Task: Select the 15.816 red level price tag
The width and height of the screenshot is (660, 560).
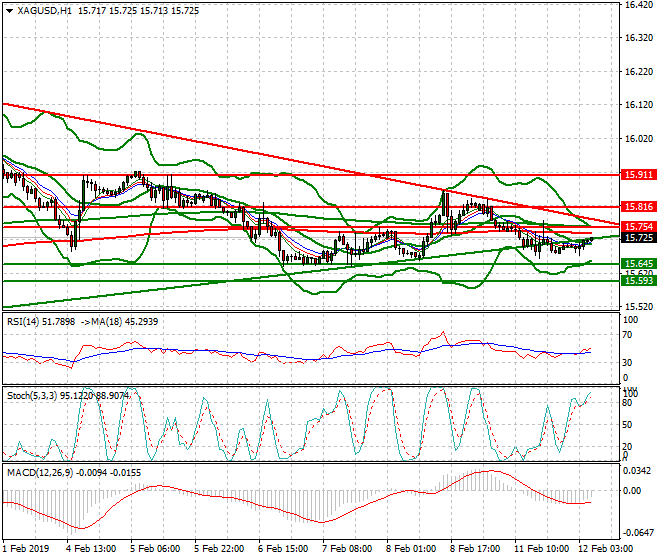Action: [x=637, y=206]
